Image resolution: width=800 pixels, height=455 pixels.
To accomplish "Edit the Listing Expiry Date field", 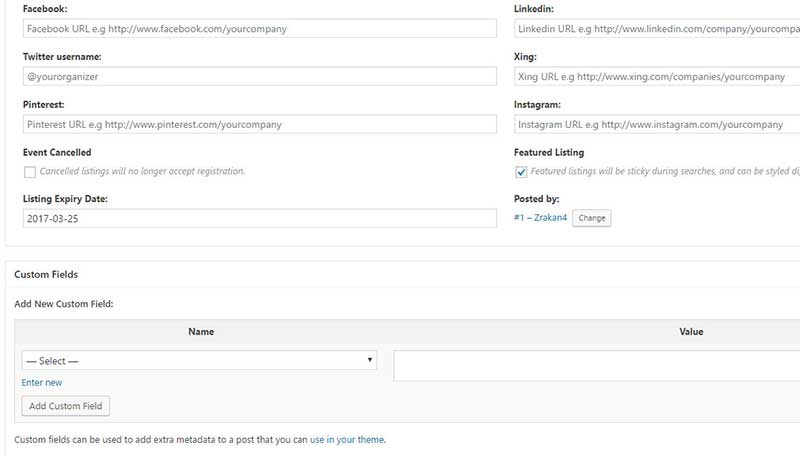I will coord(259,218).
